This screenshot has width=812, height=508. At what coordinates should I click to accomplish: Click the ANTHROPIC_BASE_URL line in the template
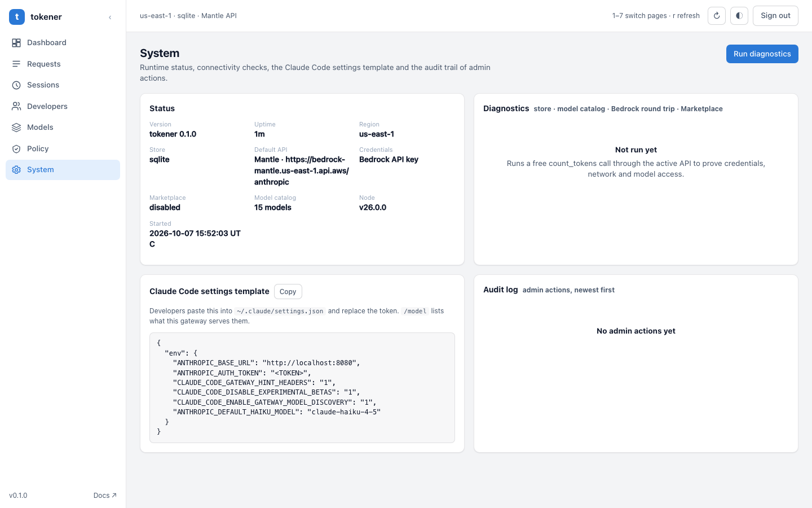[x=266, y=363]
